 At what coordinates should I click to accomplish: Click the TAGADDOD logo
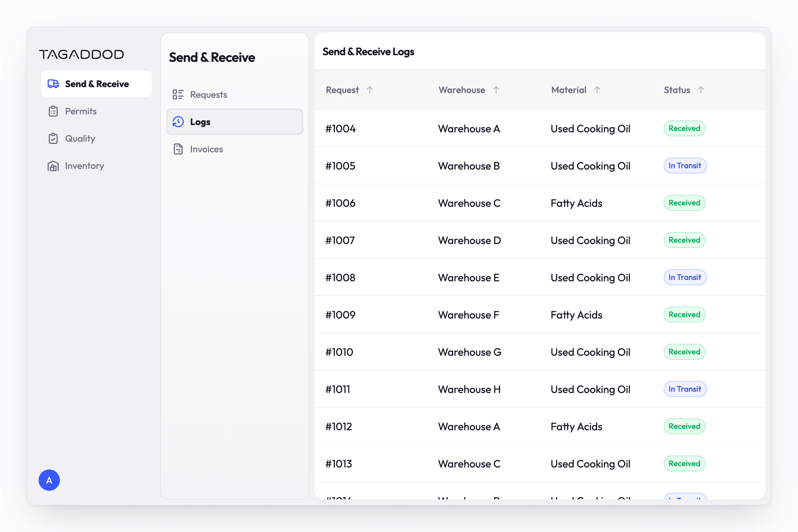(81, 54)
